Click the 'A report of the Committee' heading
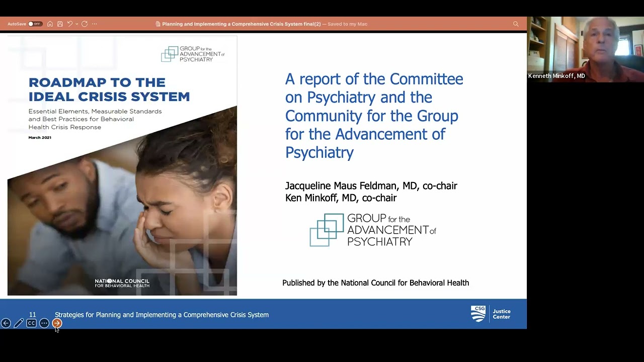Screen dimensions: 644x362 click(374, 116)
